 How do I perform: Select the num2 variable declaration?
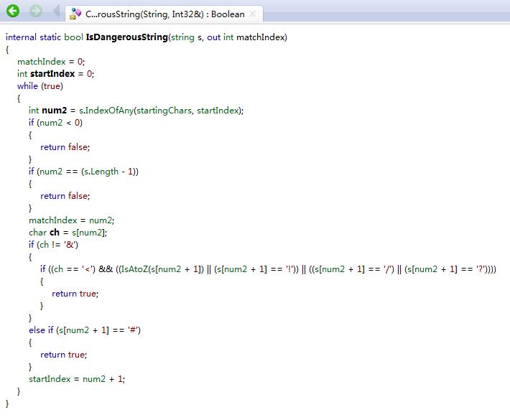pyautogui.click(x=54, y=110)
